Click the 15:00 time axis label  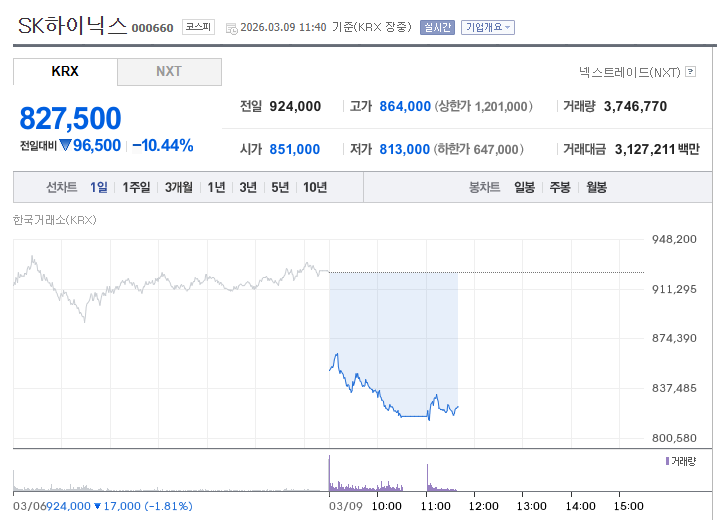click(629, 506)
